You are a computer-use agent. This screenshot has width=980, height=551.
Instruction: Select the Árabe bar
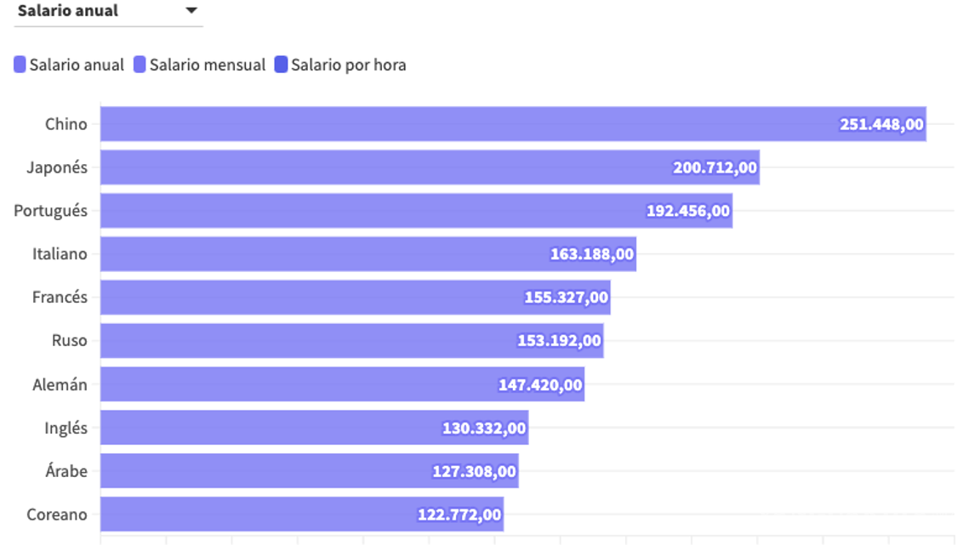[255, 471]
